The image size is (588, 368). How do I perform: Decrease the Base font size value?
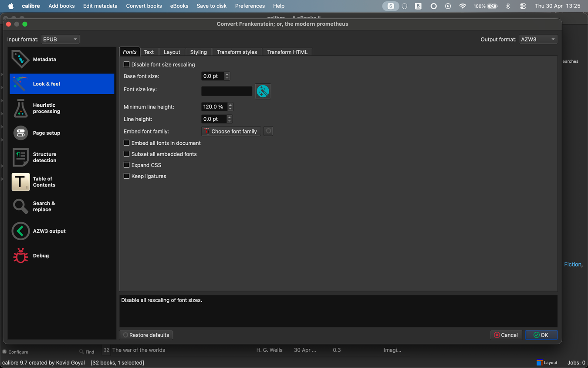coord(227,78)
